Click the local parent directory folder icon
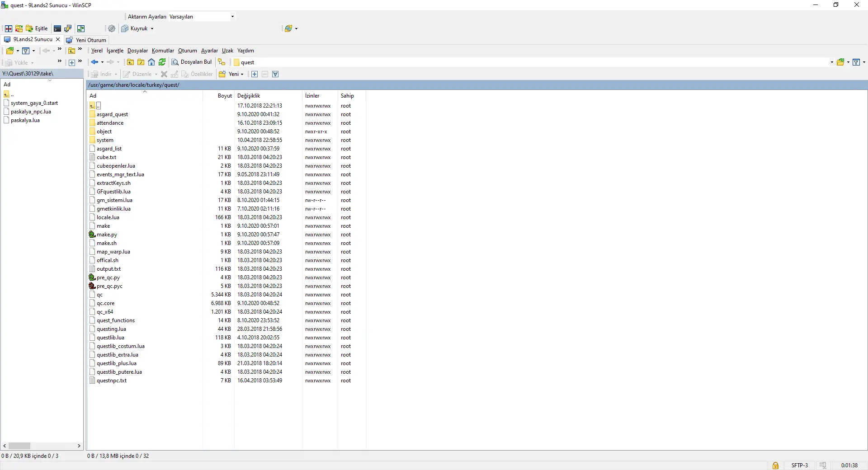 (71, 51)
